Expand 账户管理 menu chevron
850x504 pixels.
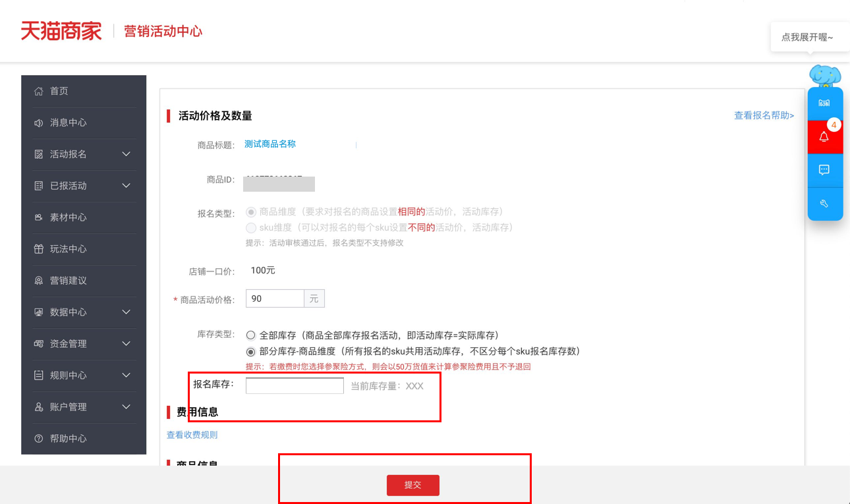[x=127, y=407]
